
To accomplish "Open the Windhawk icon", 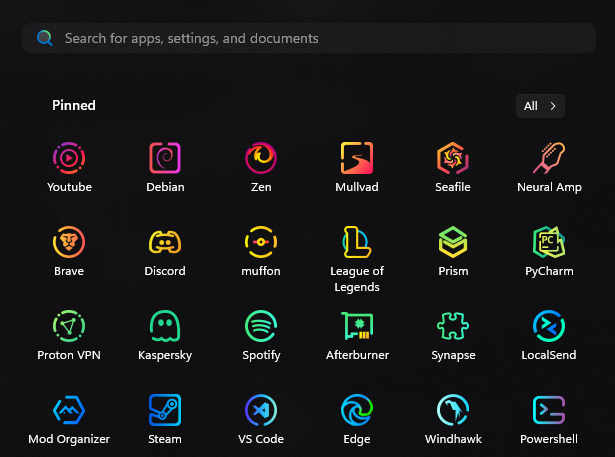I will 453,410.
